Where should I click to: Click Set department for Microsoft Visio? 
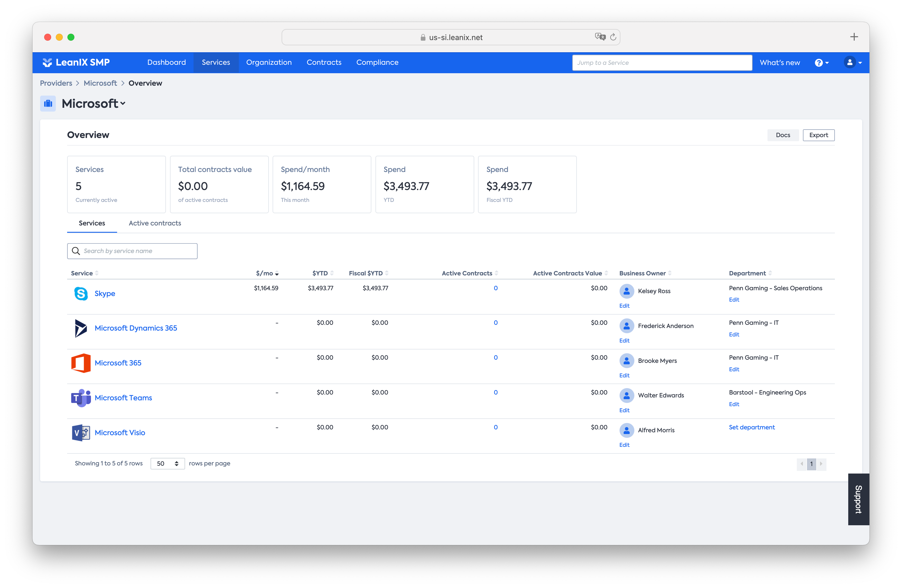(x=751, y=427)
